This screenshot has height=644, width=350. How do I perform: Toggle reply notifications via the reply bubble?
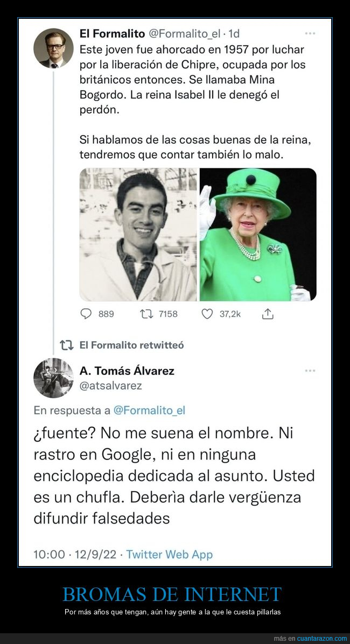85,314
